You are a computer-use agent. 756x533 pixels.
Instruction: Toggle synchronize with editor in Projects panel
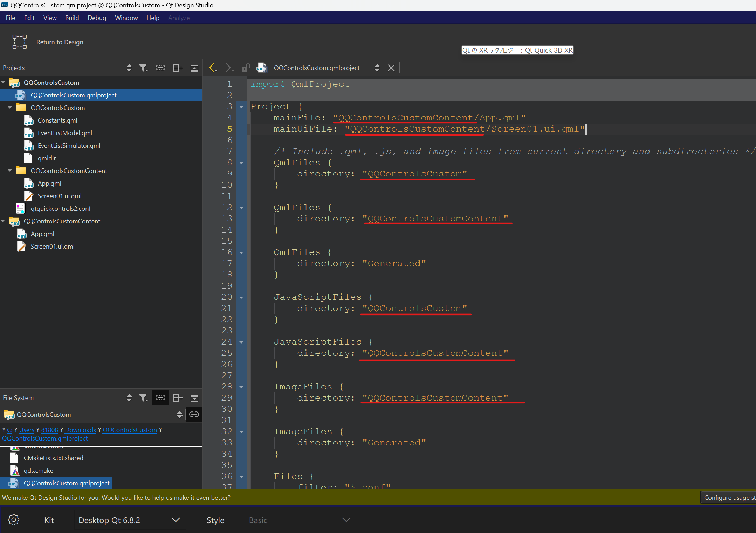(160, 68)
